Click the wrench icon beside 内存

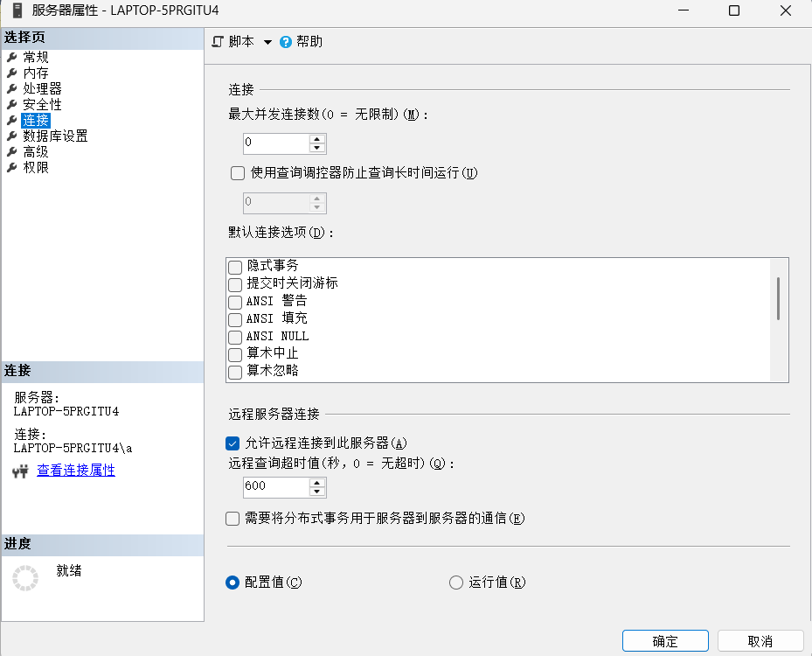pos(12,73)
